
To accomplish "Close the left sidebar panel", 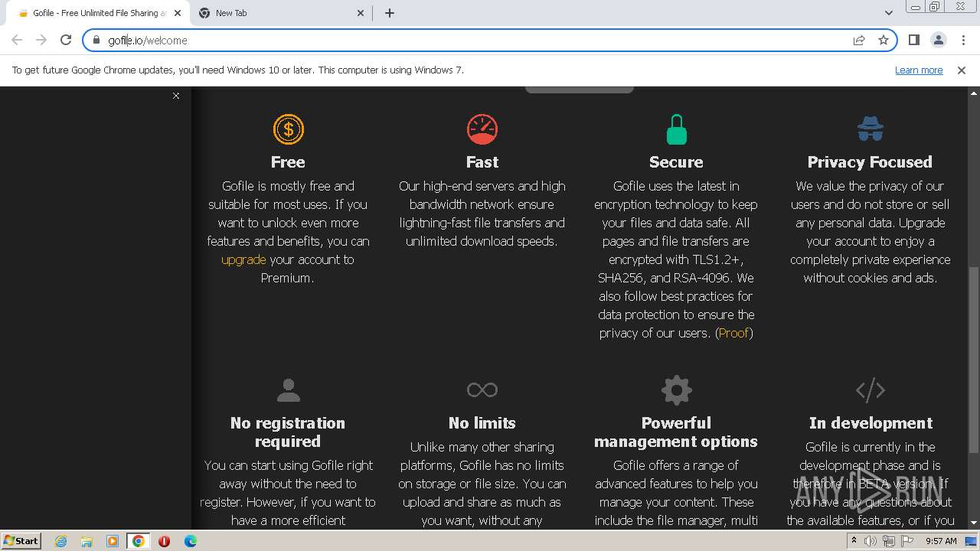I will 176,96.
